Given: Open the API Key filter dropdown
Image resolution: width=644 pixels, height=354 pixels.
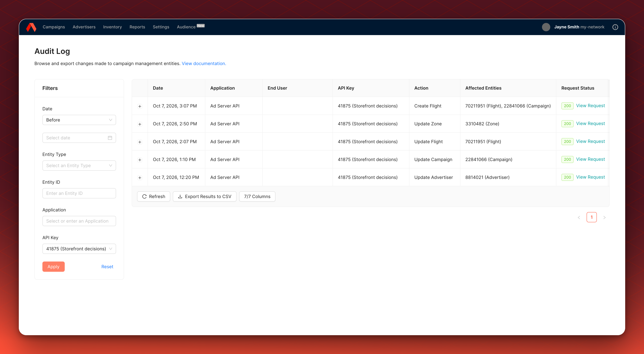Looking at the screenshot, I should click(x=79, y=249).
